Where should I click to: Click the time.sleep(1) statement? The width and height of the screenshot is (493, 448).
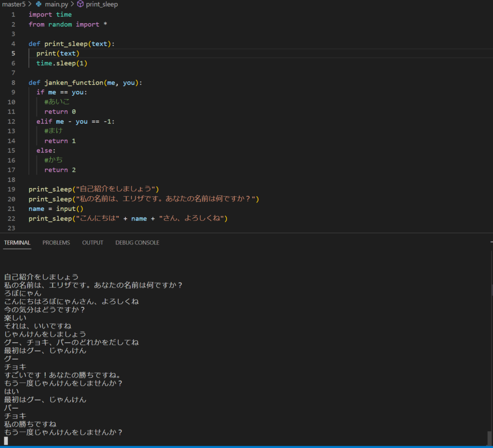[x=62, y=63]
